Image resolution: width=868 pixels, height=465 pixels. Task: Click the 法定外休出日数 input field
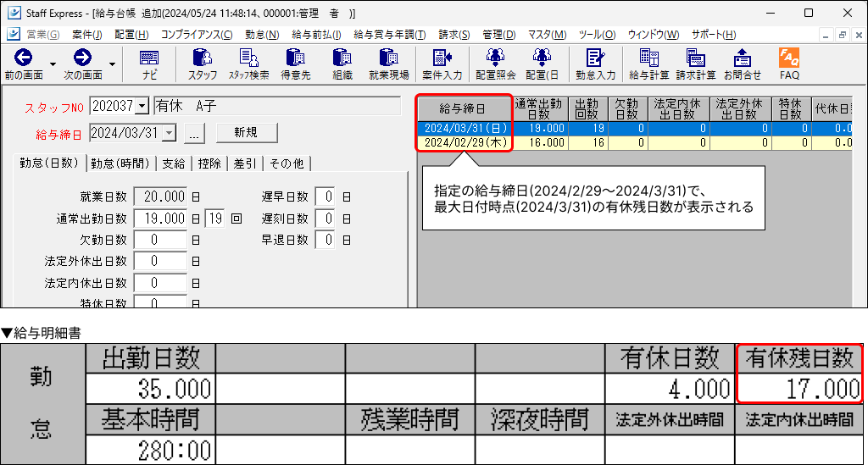click(x=160, y=261)
